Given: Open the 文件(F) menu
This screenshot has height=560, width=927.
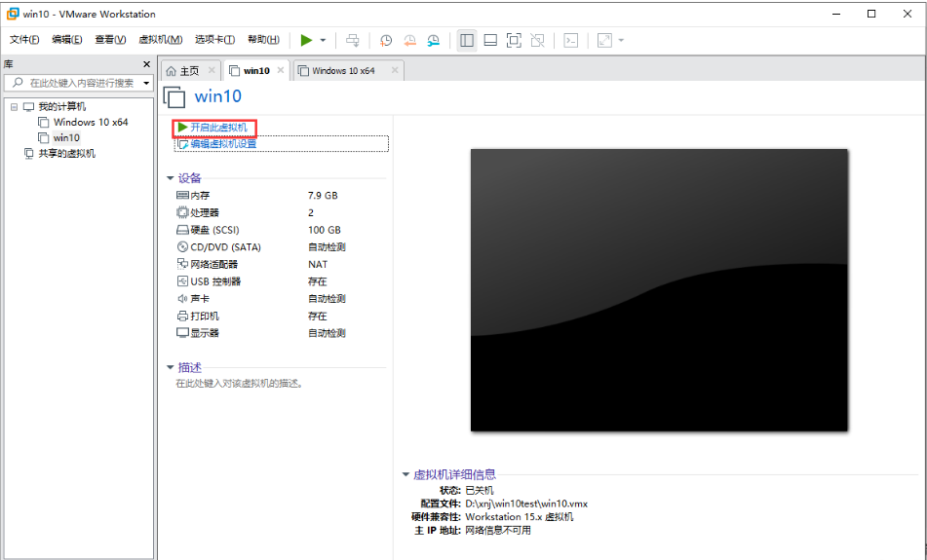Looking at the screenshot, I should coord(24,40).
